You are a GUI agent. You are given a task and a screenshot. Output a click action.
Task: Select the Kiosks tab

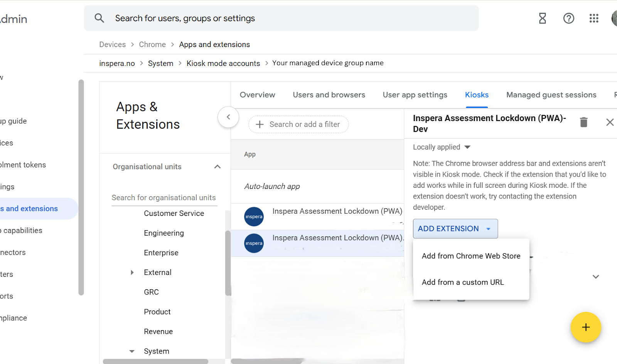(477, 95)
